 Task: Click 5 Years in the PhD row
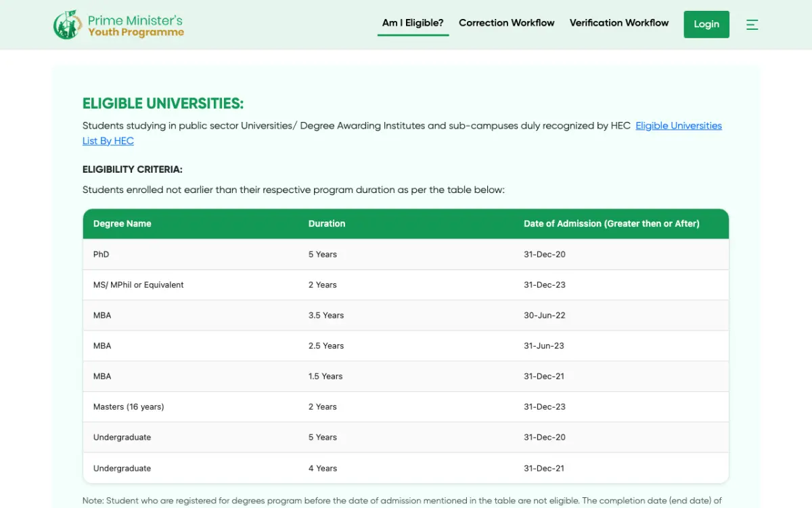pos(323,254)
